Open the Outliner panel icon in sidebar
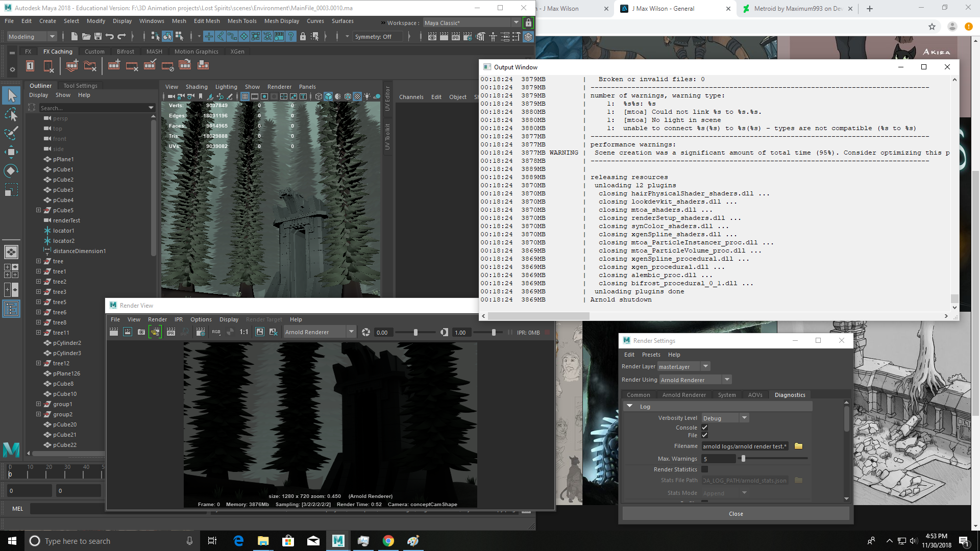980x551 pixels. coord(11,309)
